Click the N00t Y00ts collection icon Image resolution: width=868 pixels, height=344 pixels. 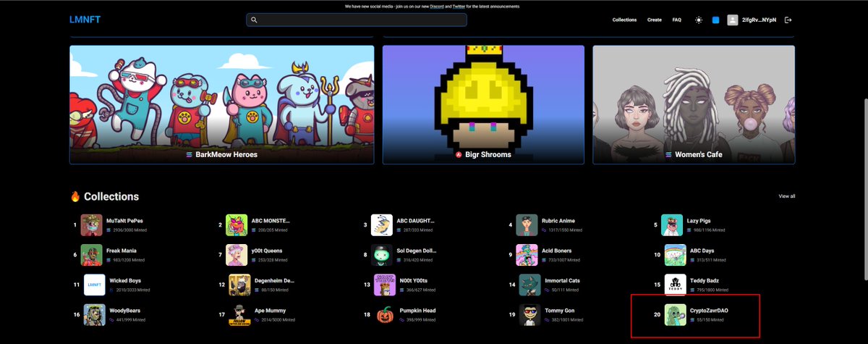[385, 285]
